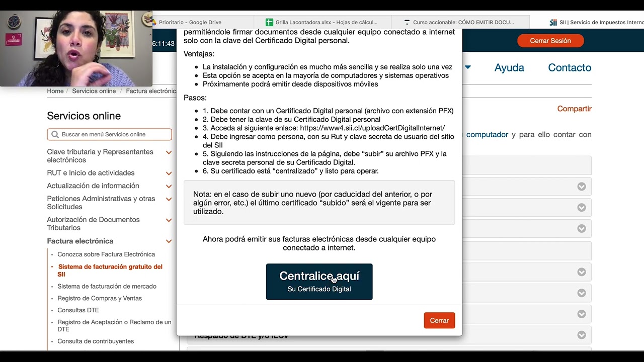Image resolution: width=644 pixels, height=362 pixels.
Task: Expand RUT e Inicio de actividades
Action: 169,173
